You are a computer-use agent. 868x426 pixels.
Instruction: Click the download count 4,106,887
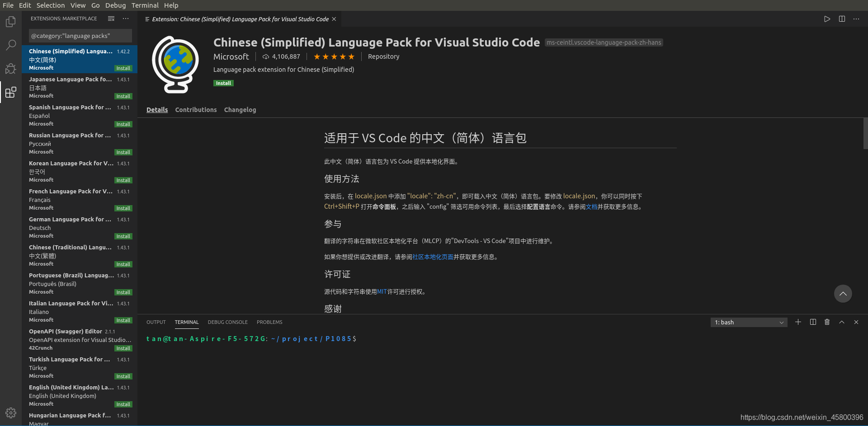(x=281, y=56)
